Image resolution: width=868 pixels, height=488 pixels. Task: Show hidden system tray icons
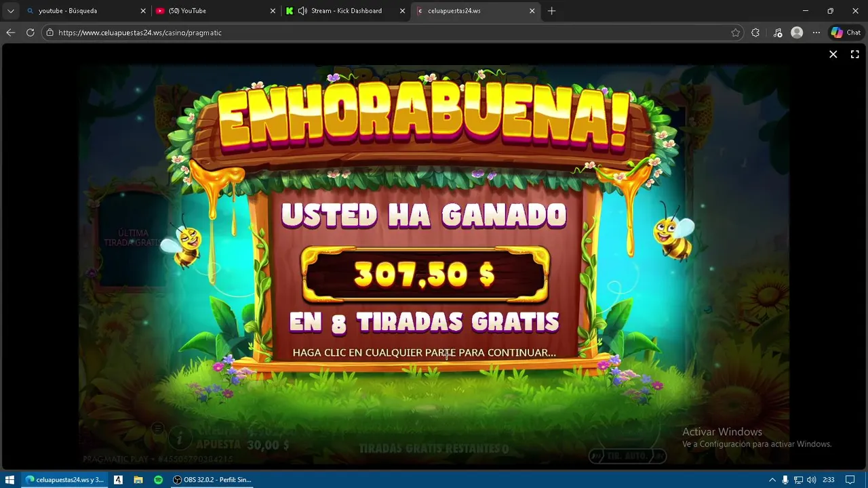coord(772,479)
